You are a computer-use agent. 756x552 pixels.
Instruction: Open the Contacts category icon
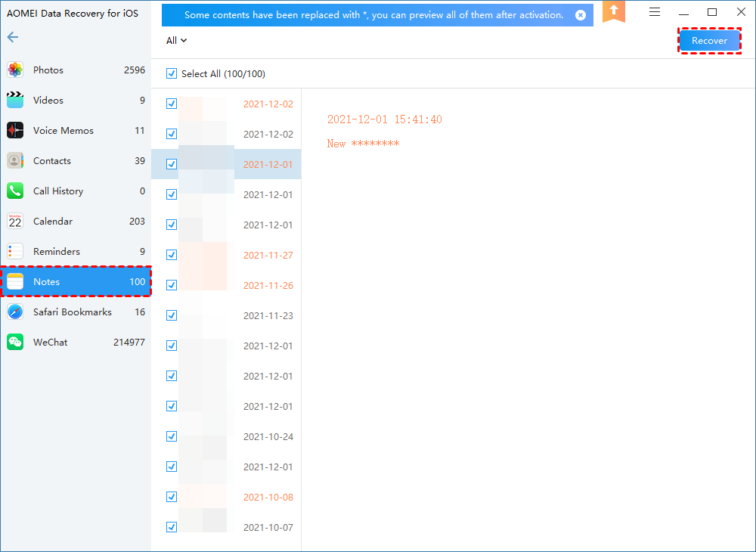point(15,161)
